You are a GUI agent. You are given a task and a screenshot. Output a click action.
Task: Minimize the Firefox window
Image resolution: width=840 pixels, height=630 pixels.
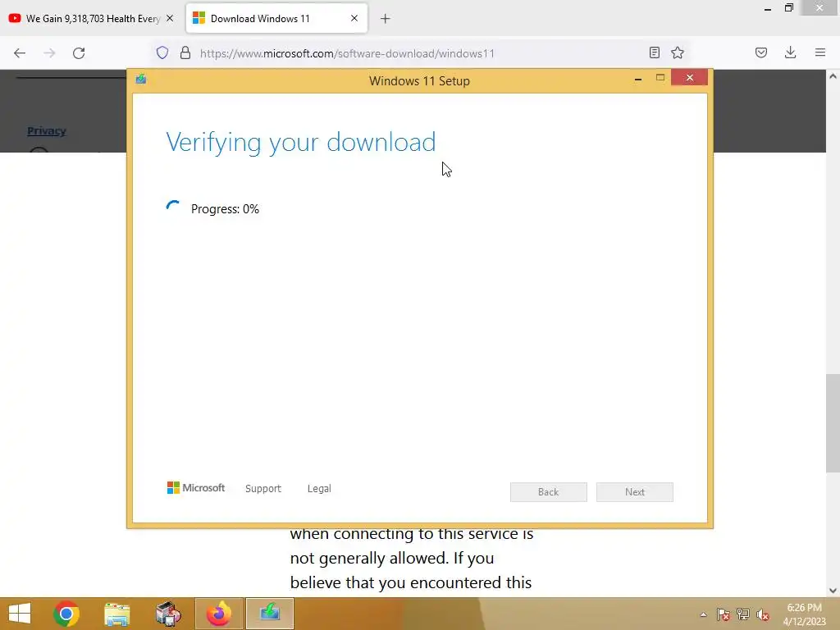coord(768,8)
